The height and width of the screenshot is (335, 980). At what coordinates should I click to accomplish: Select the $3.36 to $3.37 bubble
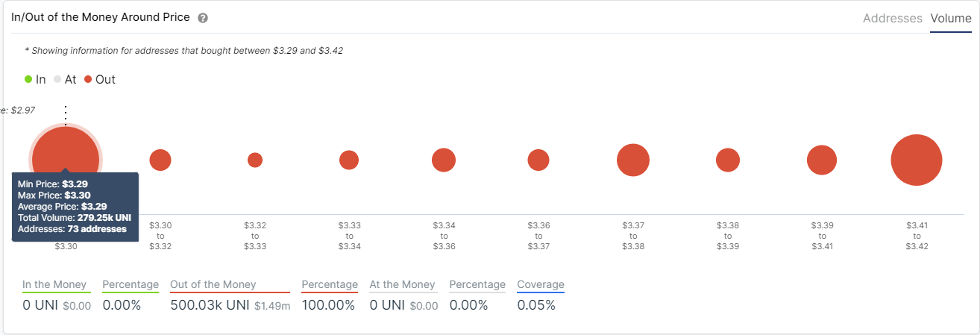[538, 160]
